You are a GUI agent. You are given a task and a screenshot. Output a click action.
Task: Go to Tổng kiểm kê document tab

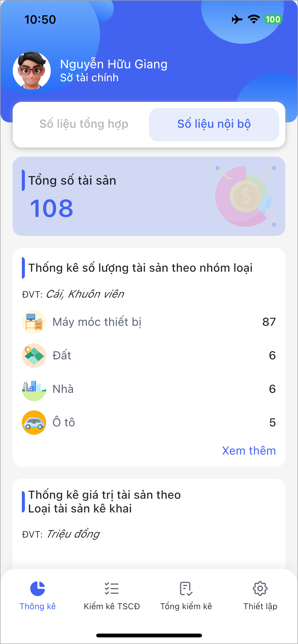(186, 589)
